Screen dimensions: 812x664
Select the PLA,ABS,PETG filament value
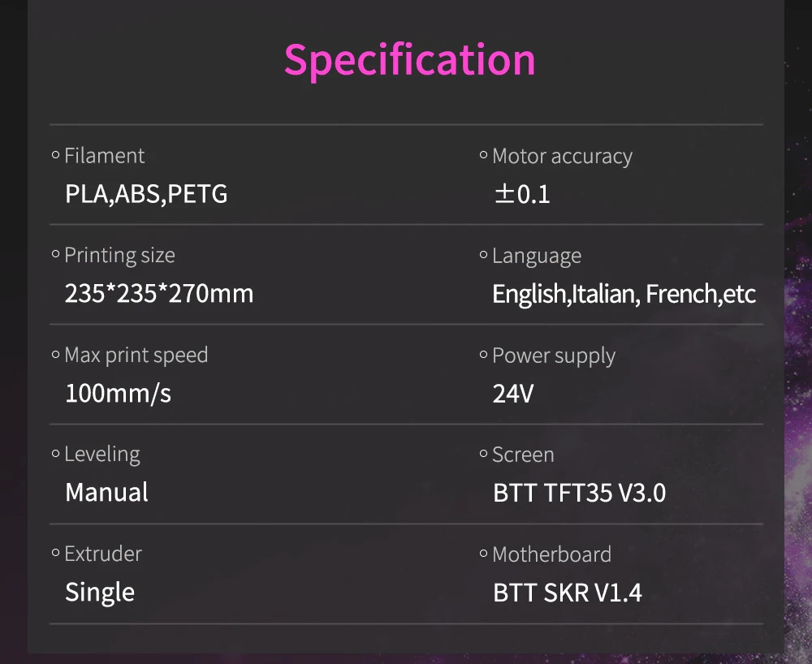click(146, 195)
